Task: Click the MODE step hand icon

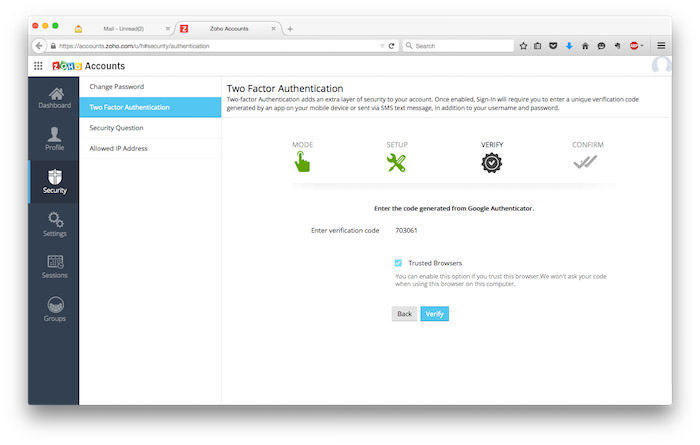Action: coord(302,162)
